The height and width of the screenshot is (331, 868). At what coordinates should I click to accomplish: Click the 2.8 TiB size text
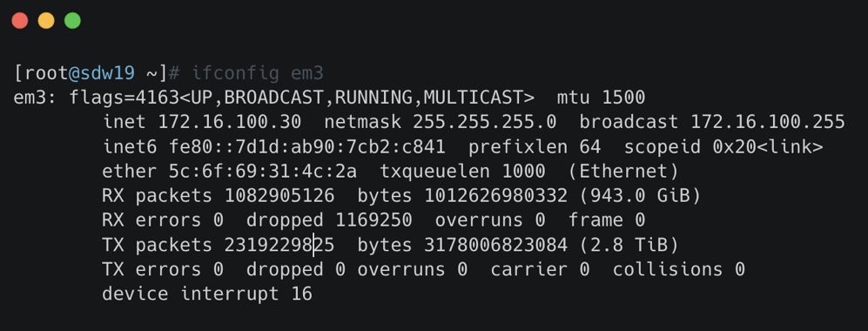pyautogui.click(x=629, y=245)
